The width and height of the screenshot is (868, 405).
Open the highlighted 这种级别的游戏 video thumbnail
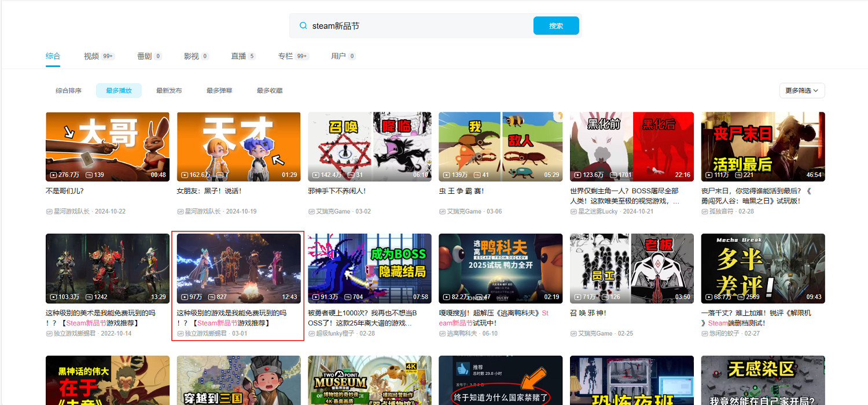coord(238,268)
